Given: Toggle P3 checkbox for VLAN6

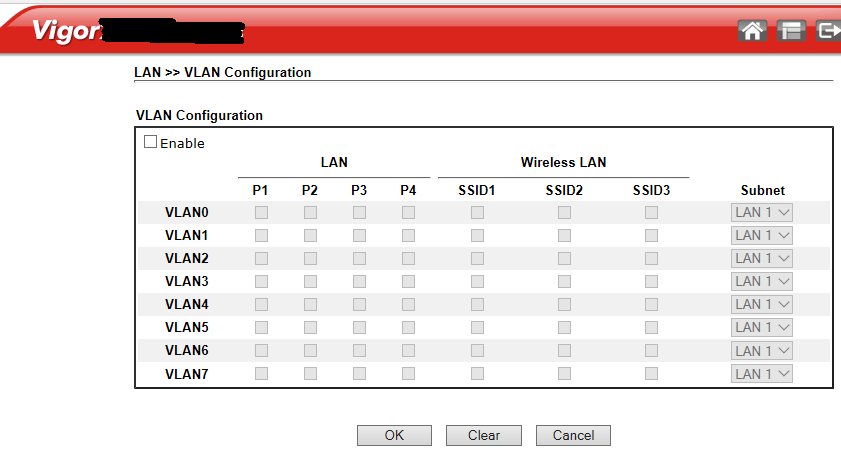Looking at the screenshot, I should pos(359,350).
